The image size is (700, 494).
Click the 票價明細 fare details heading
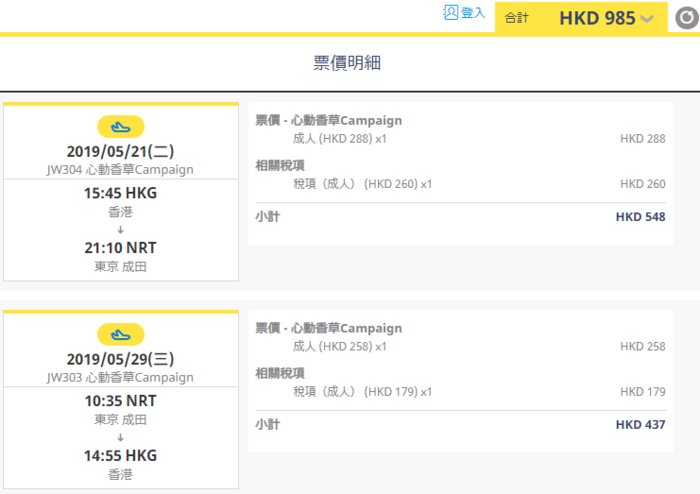tap(347, 62)
